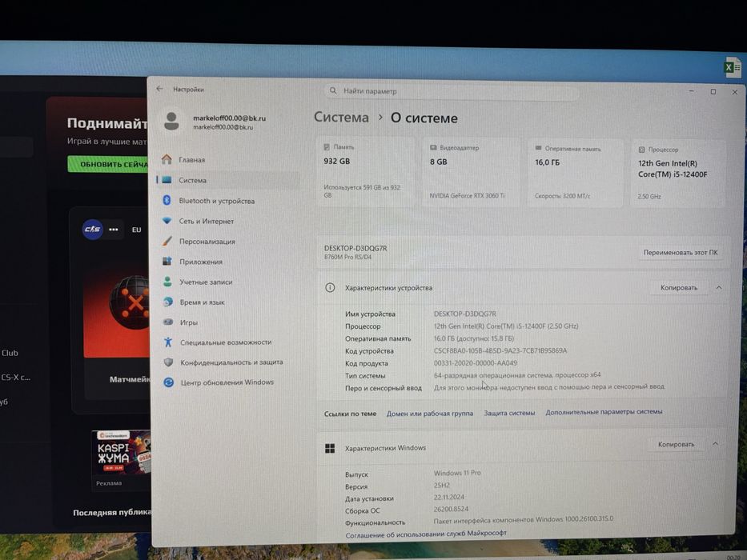747x560 pixels.
Task: Click the Главная home icon
Action: click(167, 159)
